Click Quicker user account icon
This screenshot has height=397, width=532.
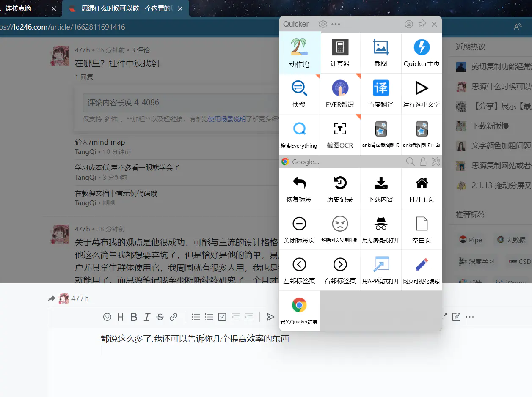(x=409, y=24)
